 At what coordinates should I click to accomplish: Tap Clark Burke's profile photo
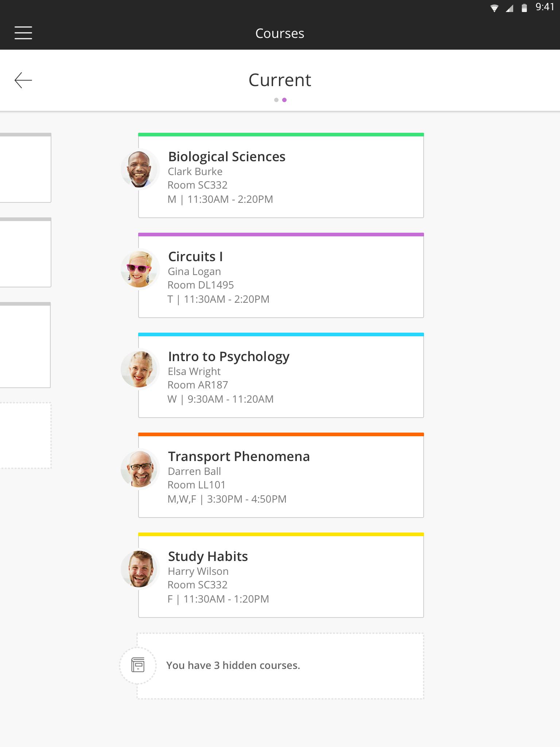click(x=140, y=169)
